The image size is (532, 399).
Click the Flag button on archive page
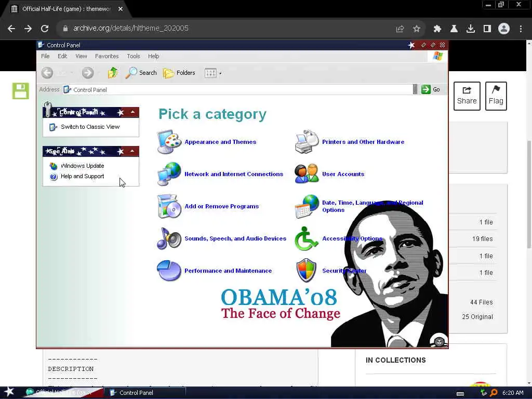tap(496, 96)
